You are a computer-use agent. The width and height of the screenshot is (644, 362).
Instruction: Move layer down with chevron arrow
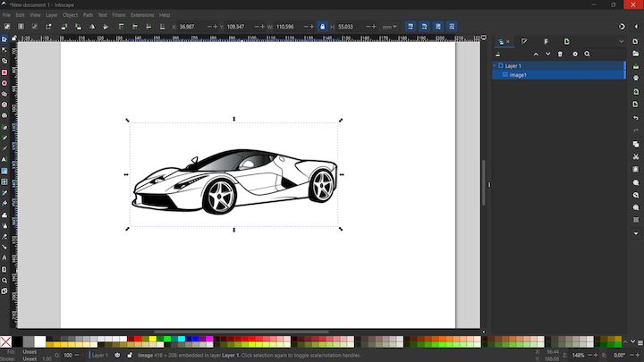pos(548,54)
